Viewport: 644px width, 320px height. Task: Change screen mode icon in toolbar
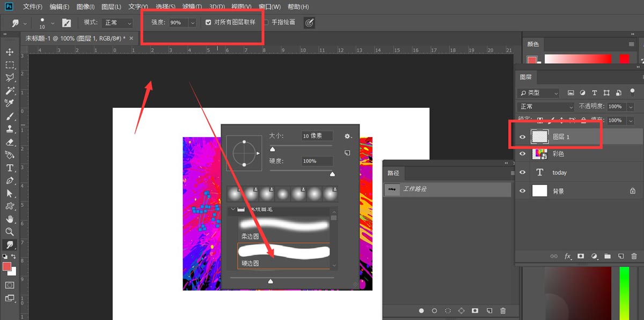(x=10, y=298)
